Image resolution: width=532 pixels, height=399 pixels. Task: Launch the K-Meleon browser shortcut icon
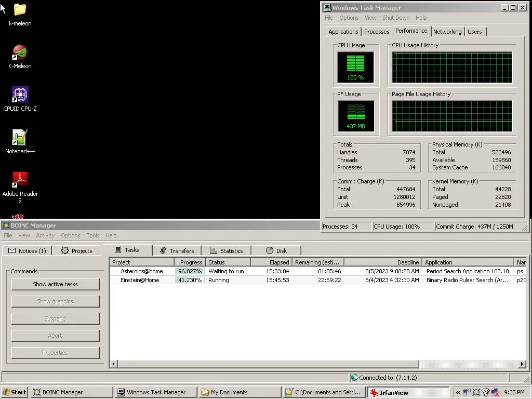pos(20,52)
